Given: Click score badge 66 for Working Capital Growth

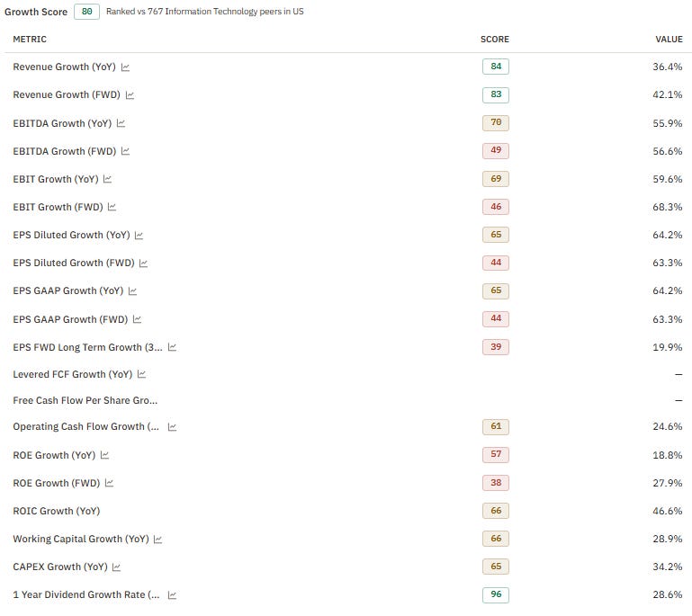Looking at the screenshot, I should click(496, 539).
